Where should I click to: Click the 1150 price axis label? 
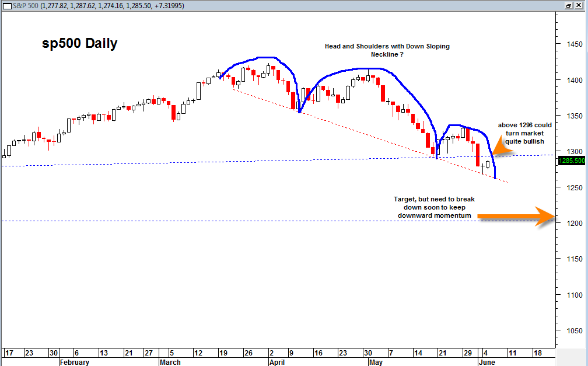click(x=575, y=259)
